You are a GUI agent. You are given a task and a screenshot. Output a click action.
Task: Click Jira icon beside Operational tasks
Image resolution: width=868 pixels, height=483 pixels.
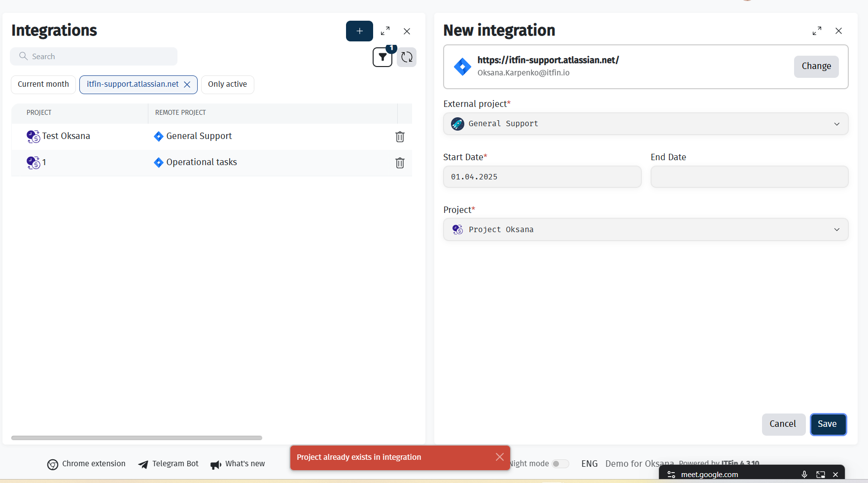(x=158, y=163)
